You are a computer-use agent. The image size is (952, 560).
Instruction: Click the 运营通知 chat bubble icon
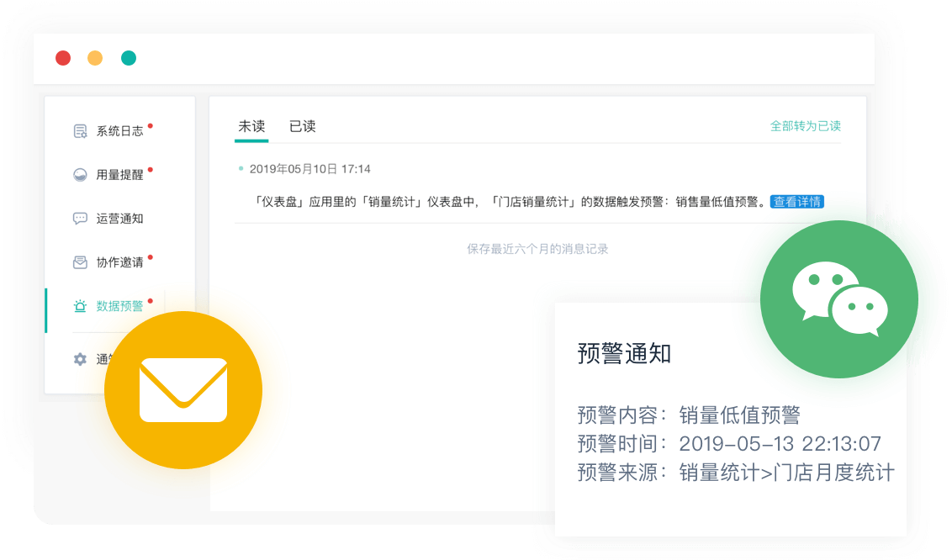(81, 219)
